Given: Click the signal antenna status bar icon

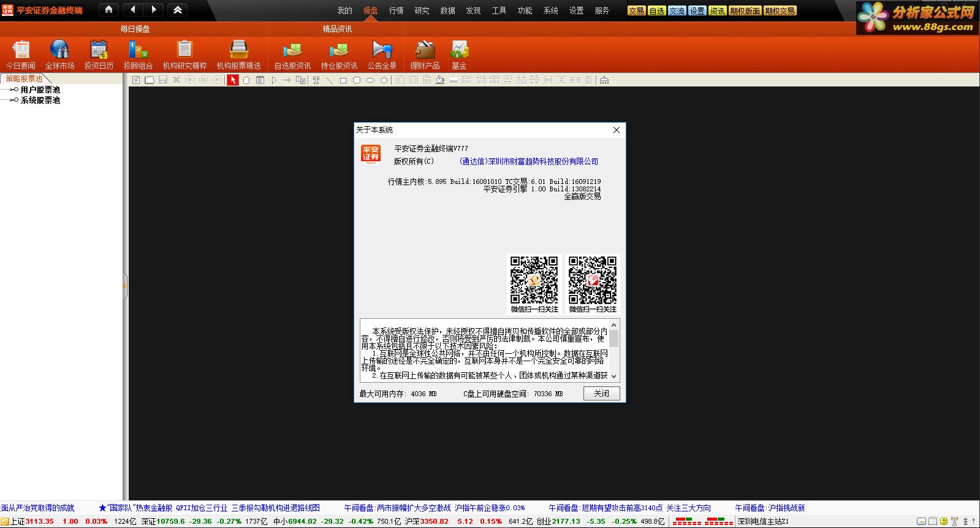Looking at the screenshot, I should tap(955, 521).
